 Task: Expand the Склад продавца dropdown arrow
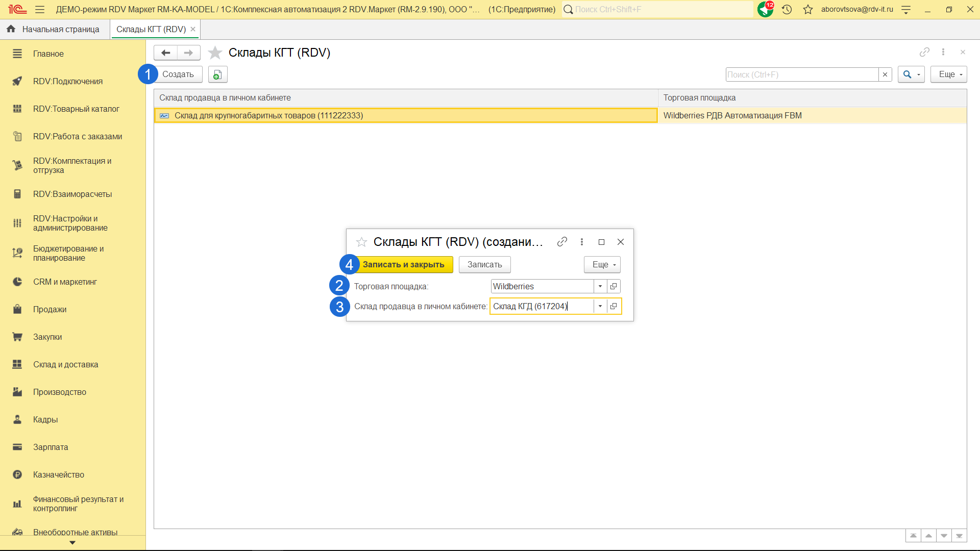point(600,306)
